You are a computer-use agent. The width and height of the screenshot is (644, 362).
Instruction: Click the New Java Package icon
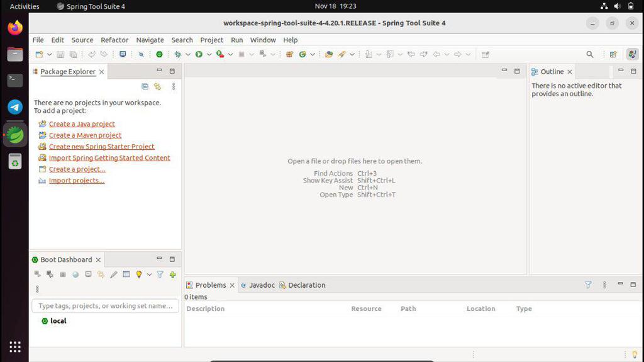point(289,54)
